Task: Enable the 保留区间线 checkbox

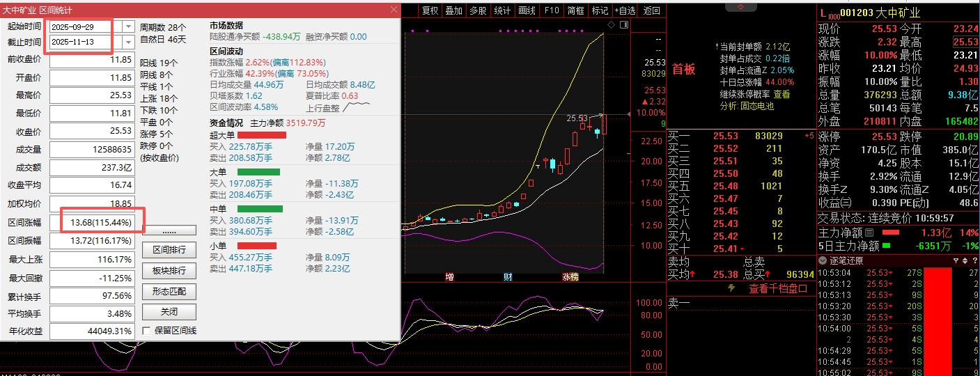Action: pyautogui.click(x=146, y=331)
